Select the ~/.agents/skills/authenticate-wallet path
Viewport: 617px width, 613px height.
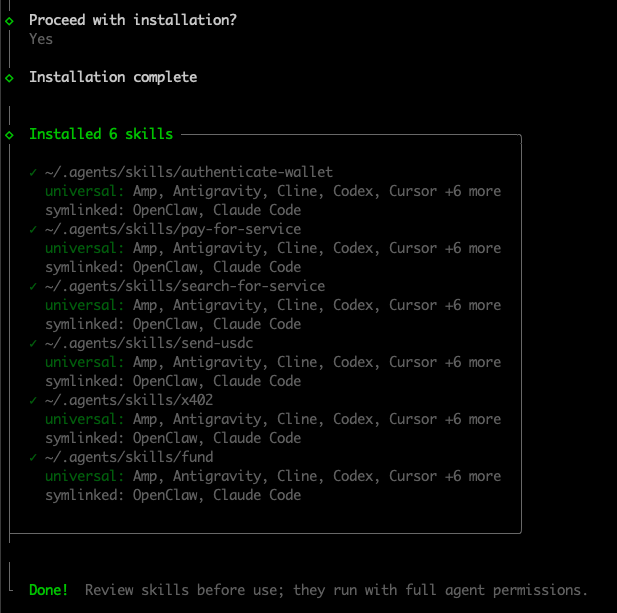[x=189, y=172]
